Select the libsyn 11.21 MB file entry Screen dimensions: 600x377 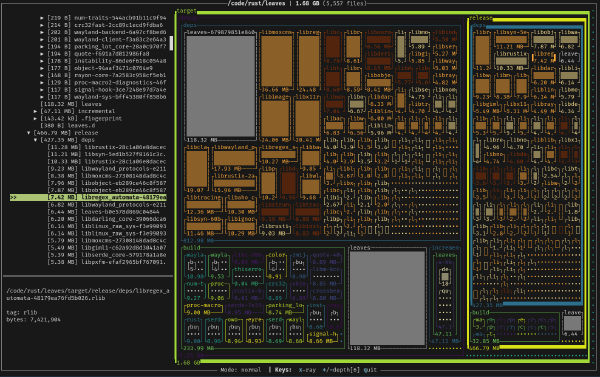(x=107, y=154)
